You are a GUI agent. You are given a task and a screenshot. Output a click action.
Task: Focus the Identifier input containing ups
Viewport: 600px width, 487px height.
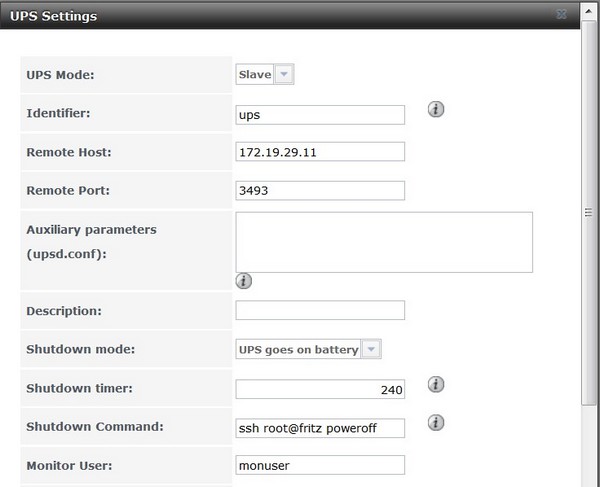point(320,115)
